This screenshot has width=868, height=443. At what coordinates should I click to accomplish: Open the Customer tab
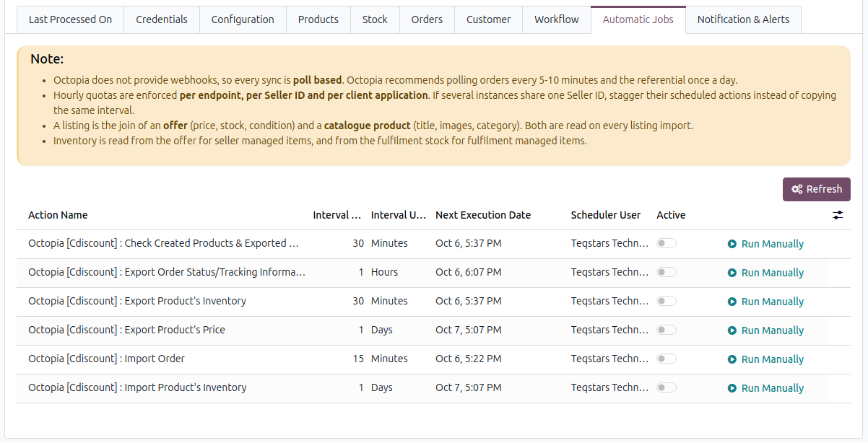pyautogui.click(x=488, y=19)
